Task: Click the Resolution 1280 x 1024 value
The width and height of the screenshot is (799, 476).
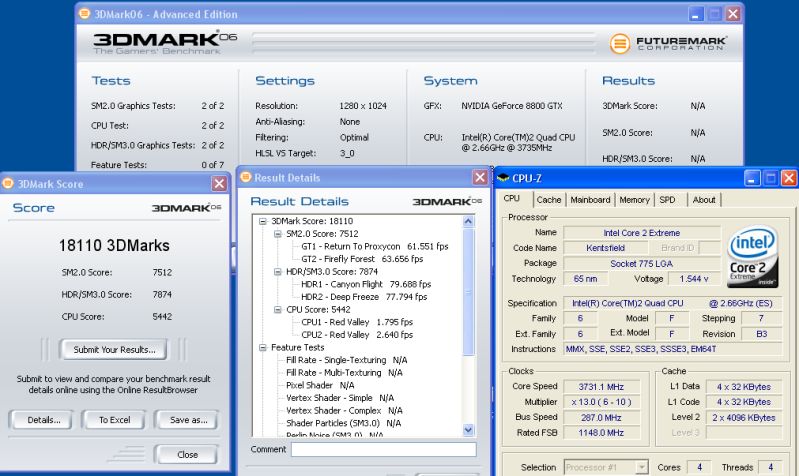Action: (x=363, y=106)
